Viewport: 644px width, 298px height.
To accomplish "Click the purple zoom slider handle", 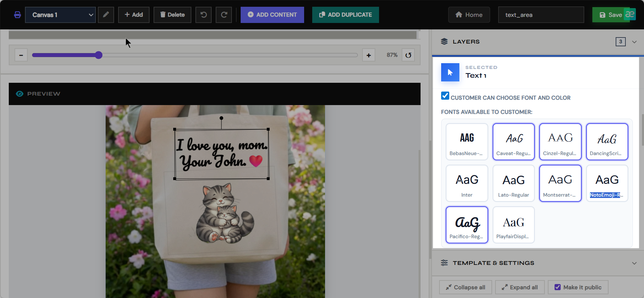I will point(99,55).
